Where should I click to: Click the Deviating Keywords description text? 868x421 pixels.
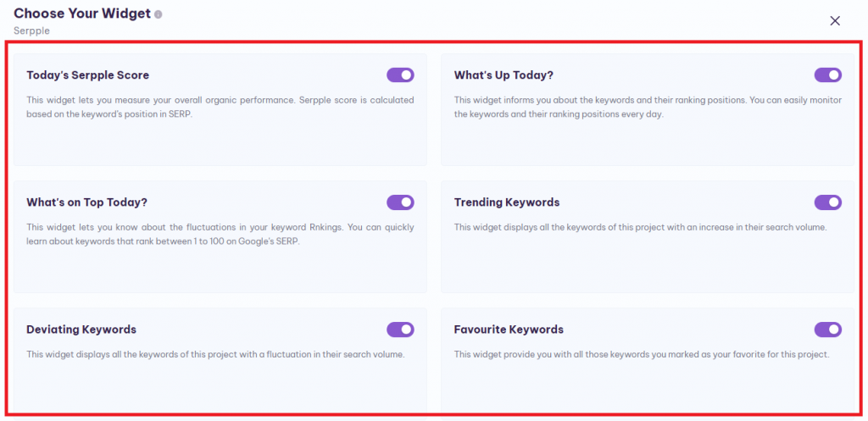215,354
